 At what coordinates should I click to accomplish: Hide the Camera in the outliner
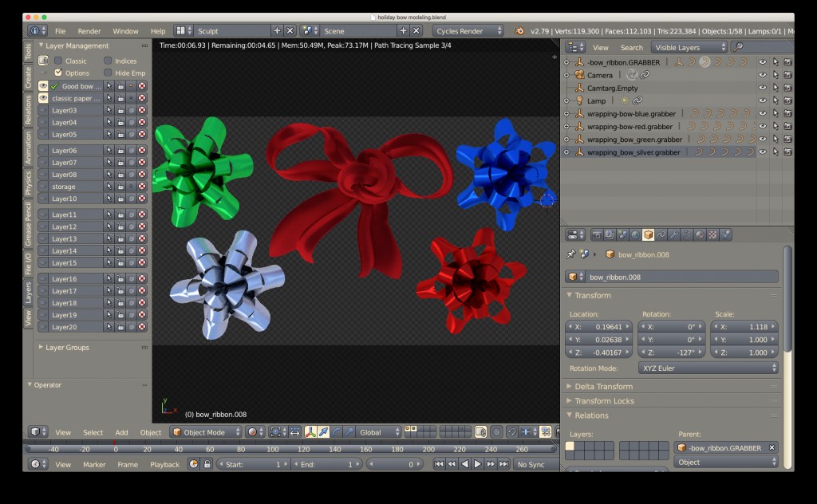(x=762, y=74)
